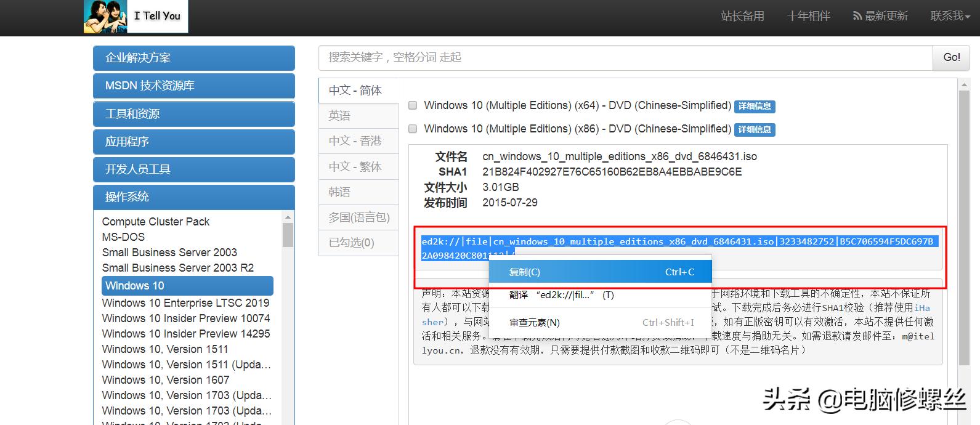Open the 站长备用 nav link
The image size is (980, 425).
click(742, 16)
